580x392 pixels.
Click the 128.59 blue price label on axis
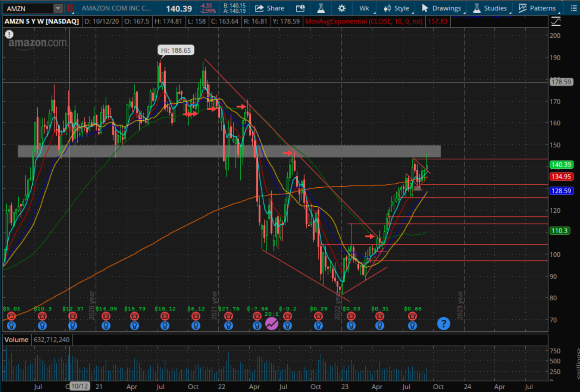[x=561, y=191]
